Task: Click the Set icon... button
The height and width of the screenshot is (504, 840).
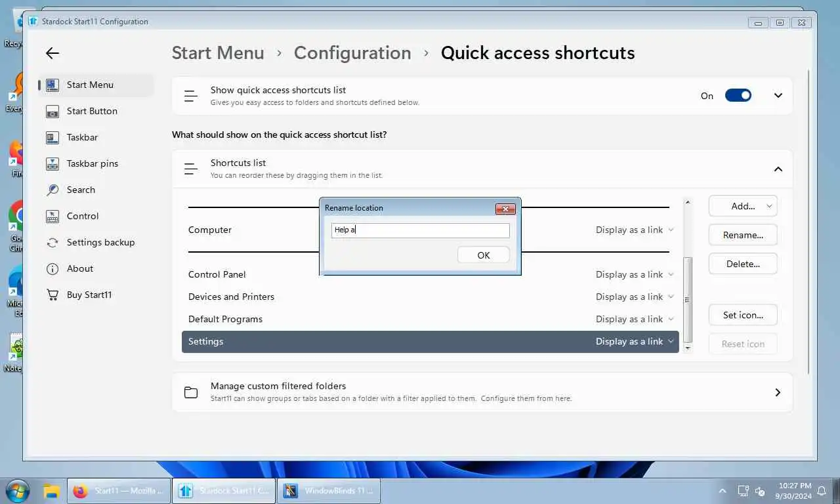Action: [x=743, y=315]
